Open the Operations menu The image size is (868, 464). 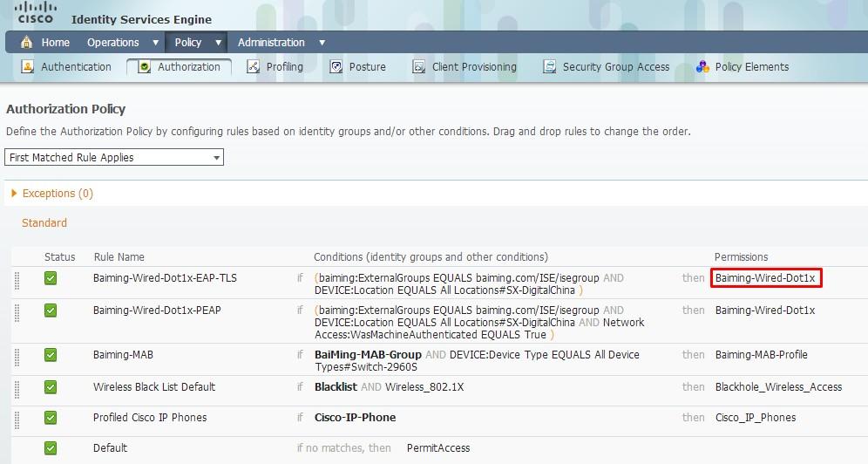pos(113,43)
